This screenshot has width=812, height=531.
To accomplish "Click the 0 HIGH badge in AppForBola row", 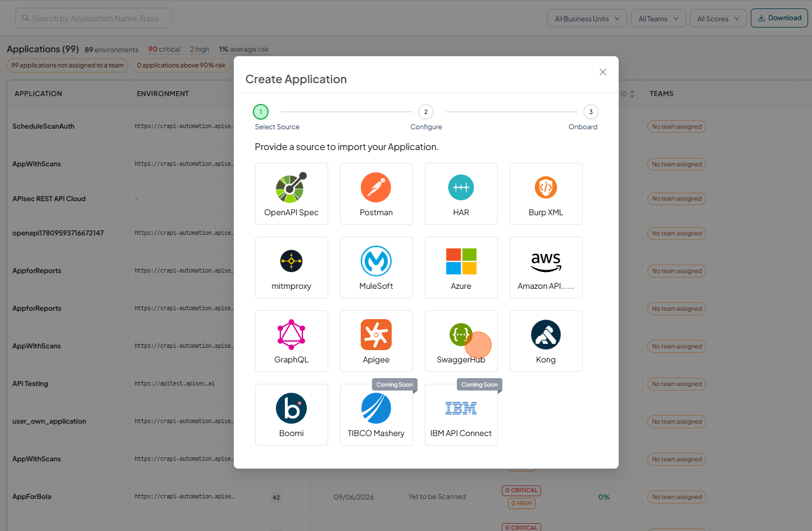I will click(x=521, y=503).
